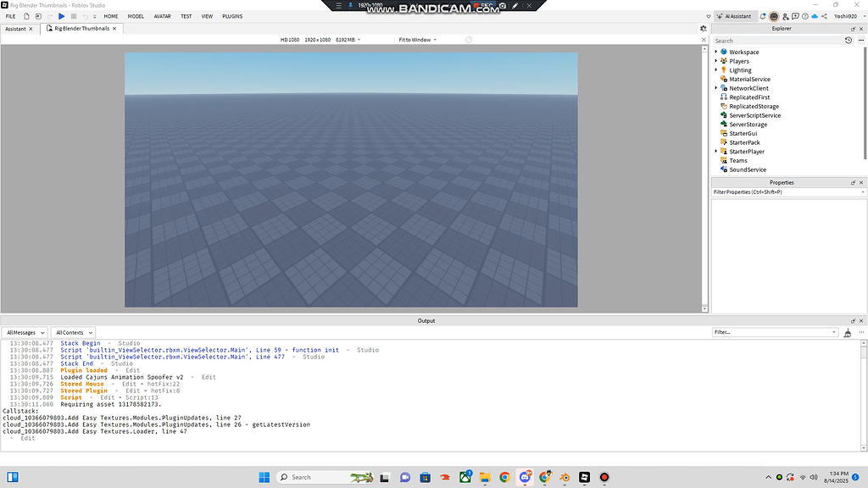Screen dimensions: 868x488
Task: Run the game with the Play button
Action: pos(62,16)
